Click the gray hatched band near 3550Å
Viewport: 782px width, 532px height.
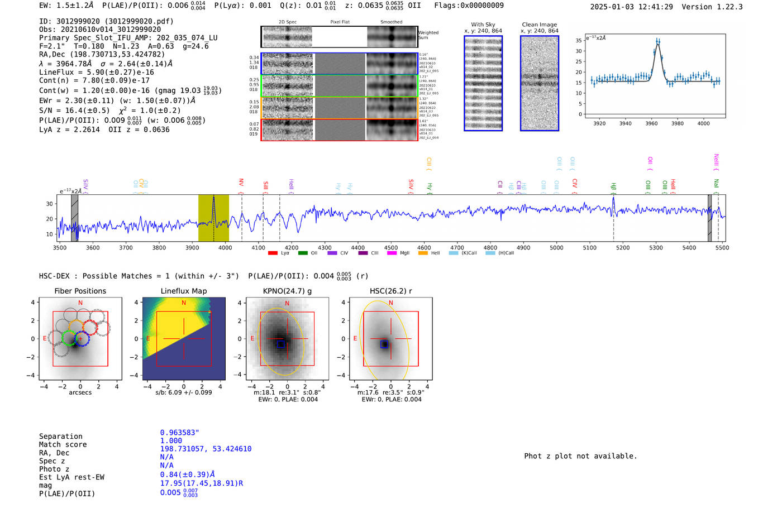(x=74, y=218)
